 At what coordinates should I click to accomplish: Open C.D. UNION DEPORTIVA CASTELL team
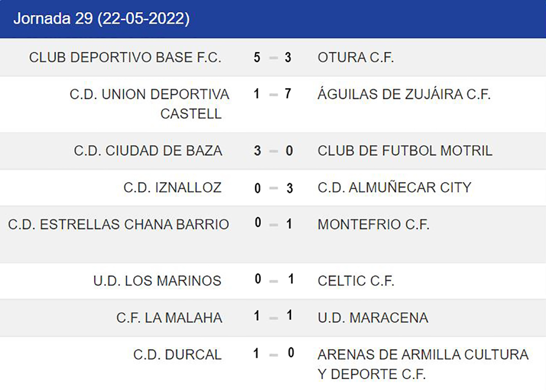tap(149, 104)
